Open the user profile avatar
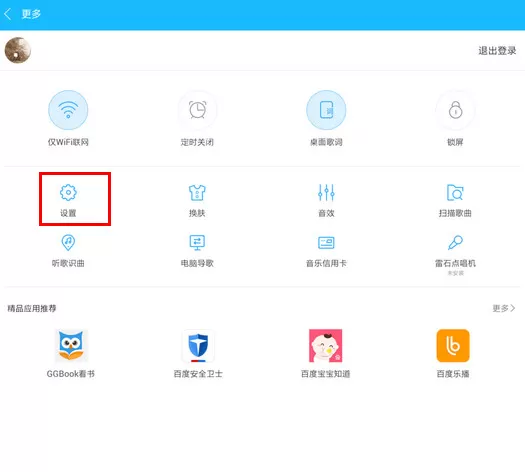Viewport: 525px width, 472px height. click(18, 50)
